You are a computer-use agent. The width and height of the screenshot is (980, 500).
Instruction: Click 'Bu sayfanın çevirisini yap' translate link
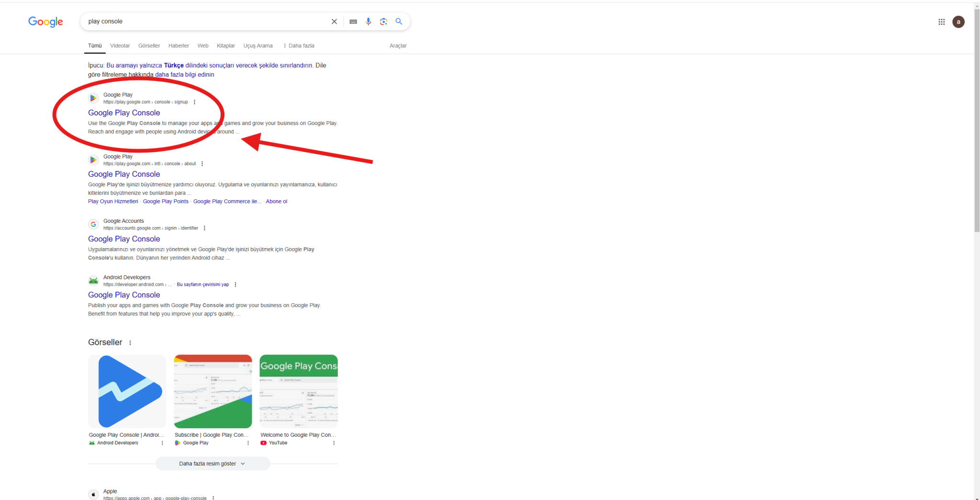point(203,284)
